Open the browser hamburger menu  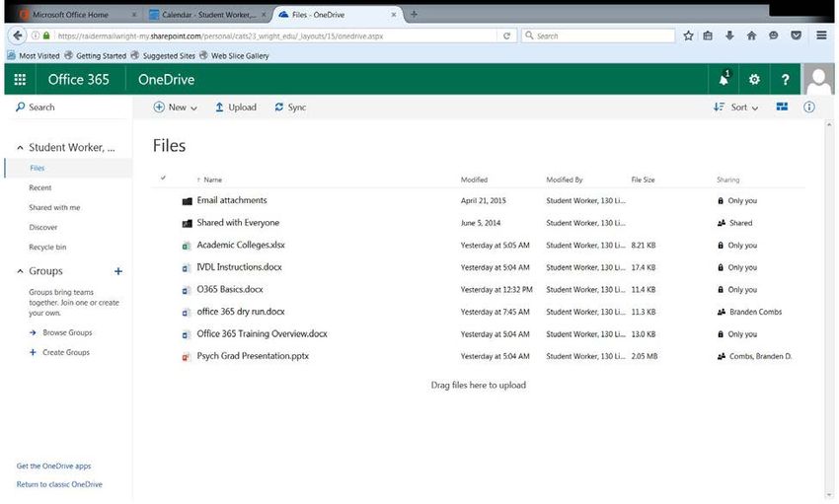tap(821, 36)
